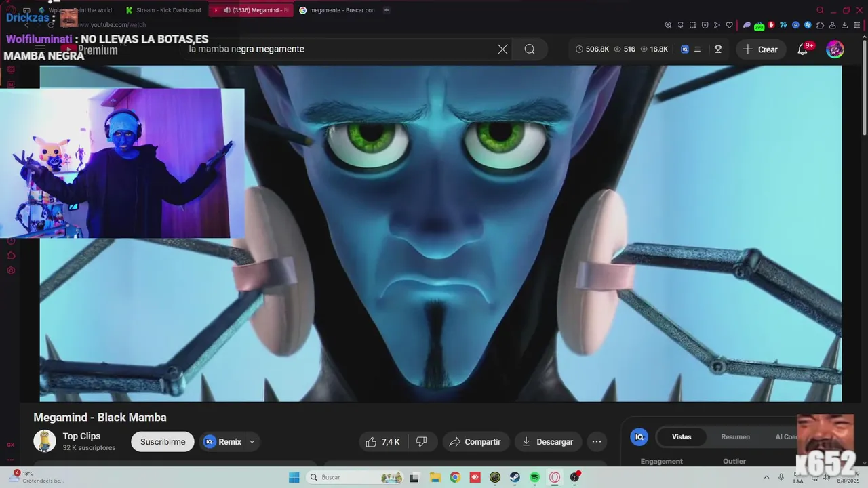Click the red hand blocker extension icon
The height and width of the screenshot is (488, 868).
pyautogui.click(x=771, y=25)
